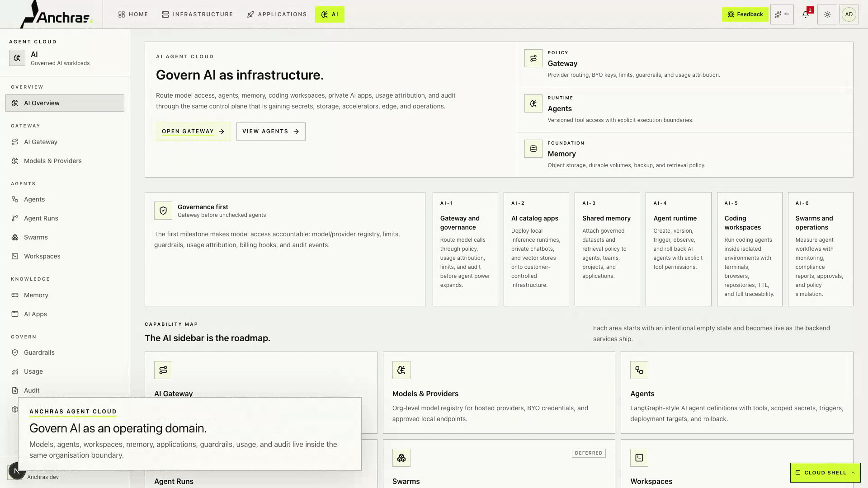Click the Governance first shield icon
The height and width of the screenshot is (488, 868).
[163, 211]
